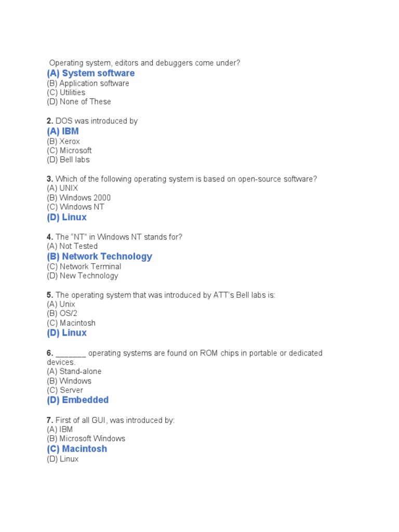Select the "(A) Not Tested" option
The width and height of the screenshot is (399, 532).
[x=72, y=246]
